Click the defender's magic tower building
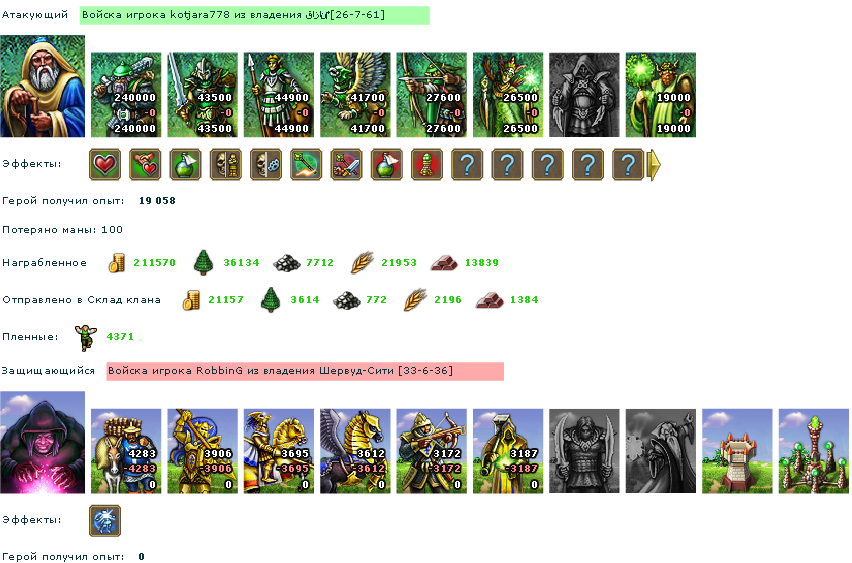Screen dimensions: 852x563 813,451
